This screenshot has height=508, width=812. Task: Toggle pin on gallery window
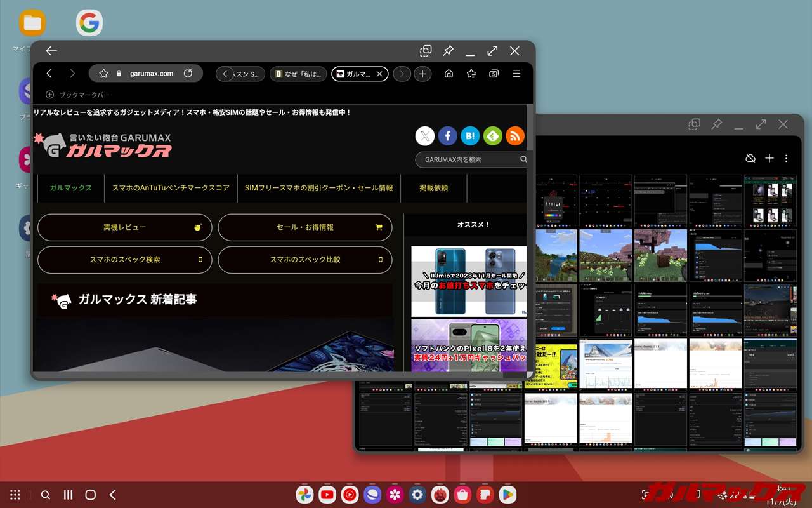(717, 124)
